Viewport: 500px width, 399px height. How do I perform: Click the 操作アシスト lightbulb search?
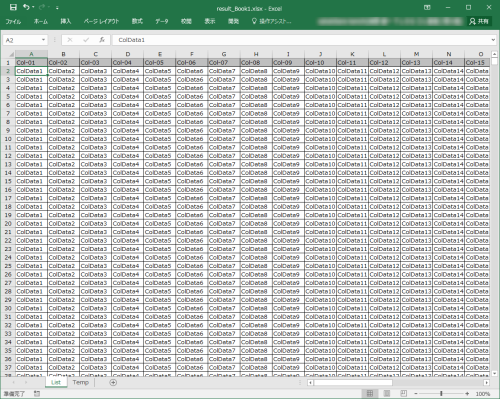tap(271, 21)
